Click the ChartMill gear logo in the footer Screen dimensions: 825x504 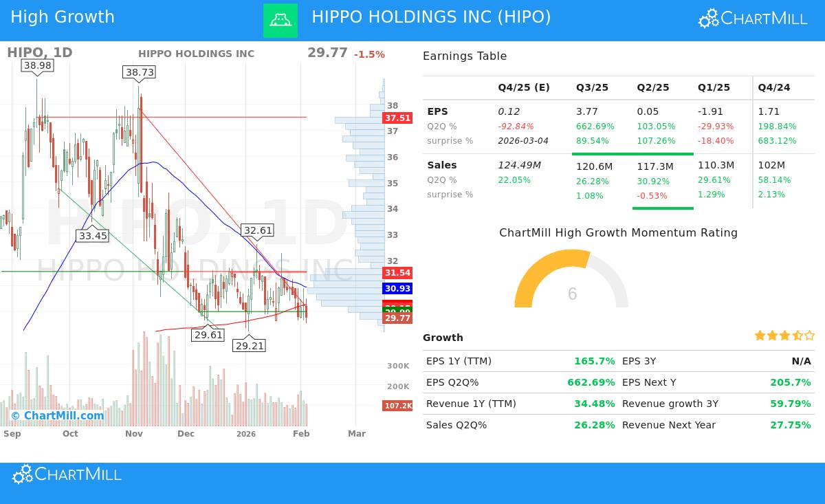[x=23, y=474]
